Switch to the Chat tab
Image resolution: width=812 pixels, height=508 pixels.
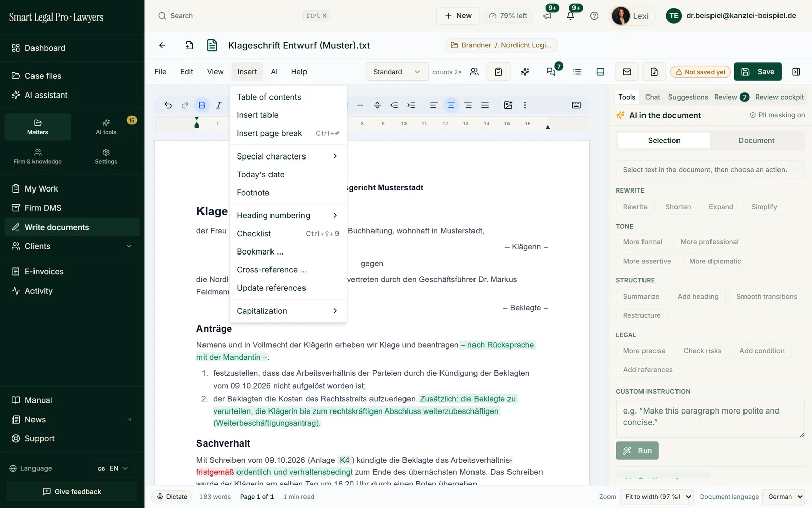(x=652, y=97)
